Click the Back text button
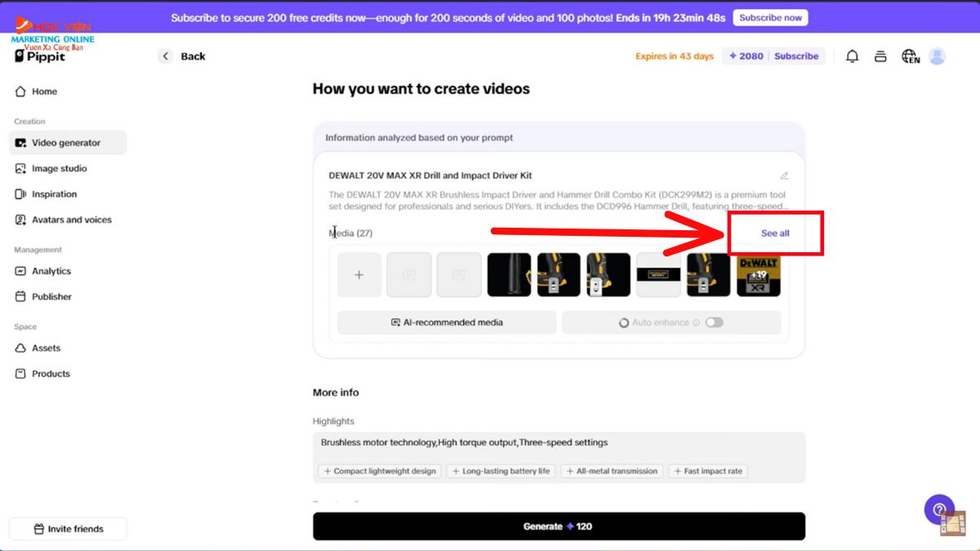Viewport: 980px width, 551px height. click(x=194, y=56)
